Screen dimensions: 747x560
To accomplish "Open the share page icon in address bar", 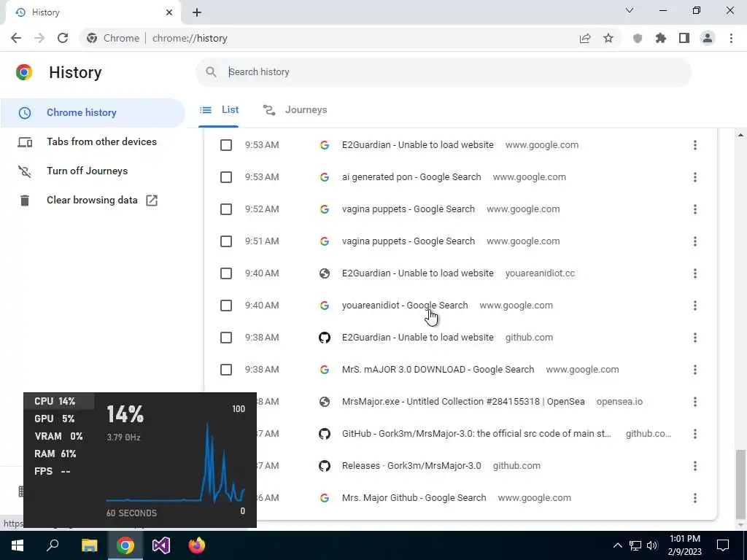I will click(x=585, y=38).
